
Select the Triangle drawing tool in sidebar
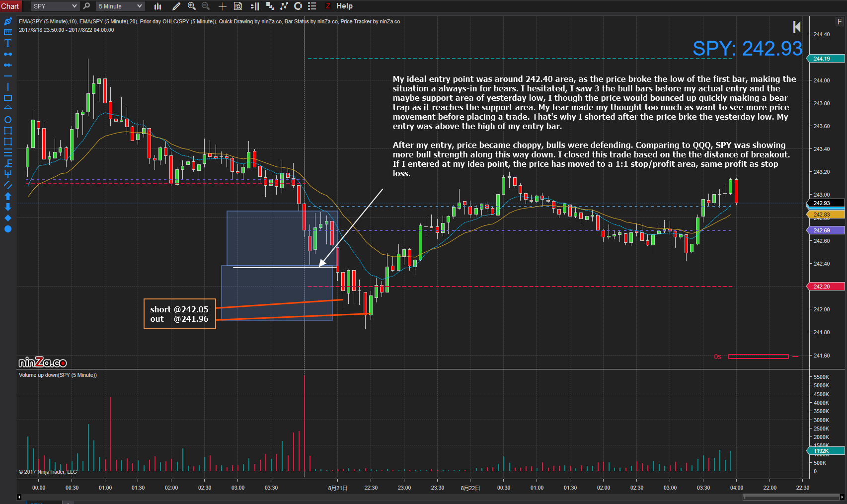(7, 108)
